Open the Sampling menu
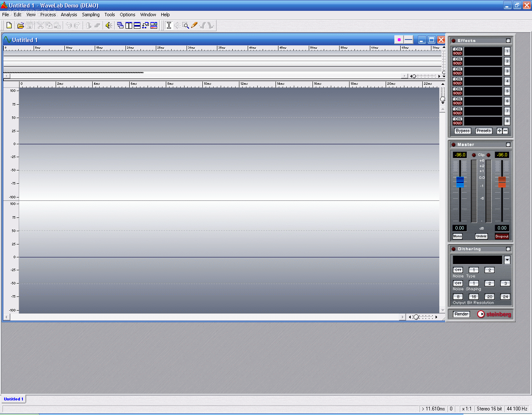 (91, 15)
